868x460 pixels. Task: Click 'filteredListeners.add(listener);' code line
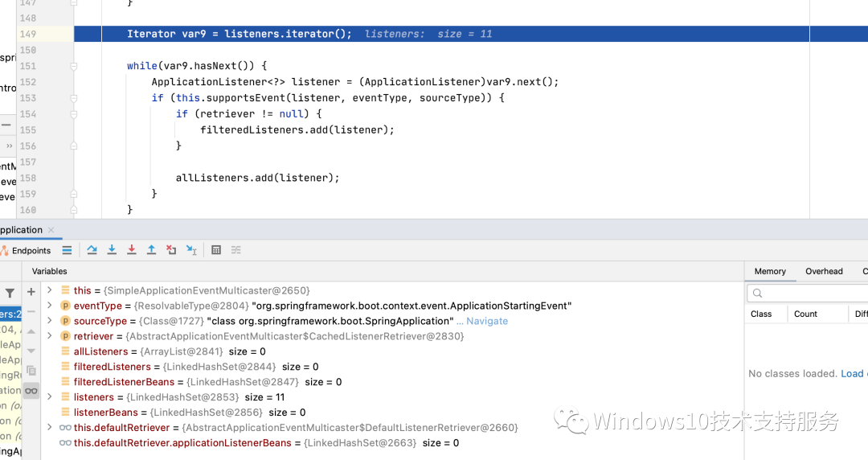coord(297,130)
